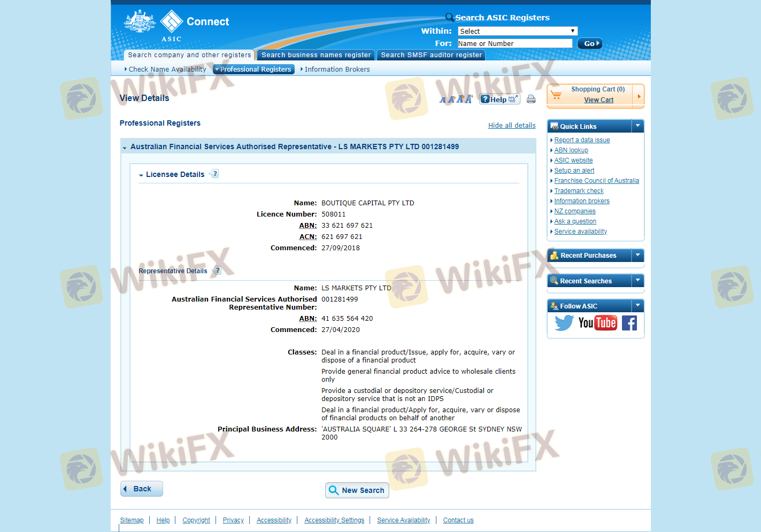761x532 pixels.
Task: Collapse the Quick Links panel
Action: (x=637, y=126)
